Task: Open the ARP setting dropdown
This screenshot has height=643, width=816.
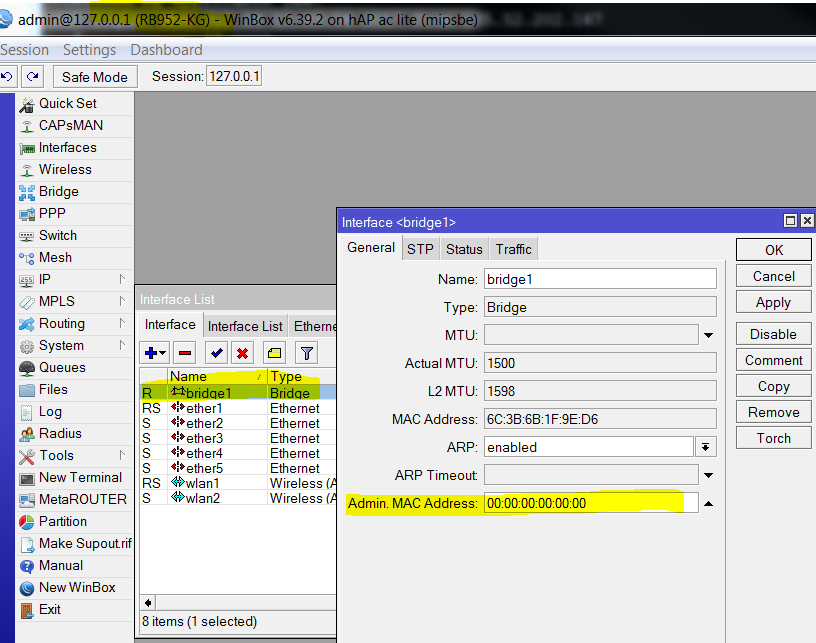Action: 706,447
